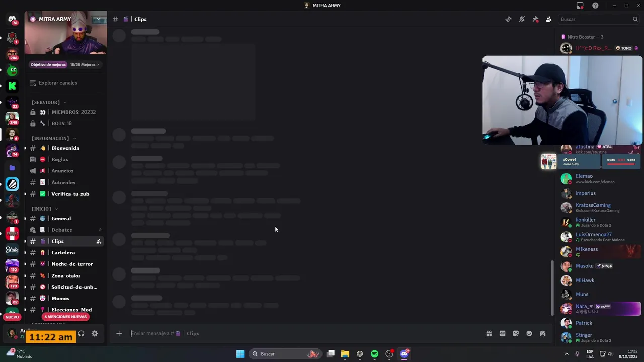Open the Solicitud-de-unb... channel
The height and width of the screenshot is (362, 644).
[x=65, y=287]
